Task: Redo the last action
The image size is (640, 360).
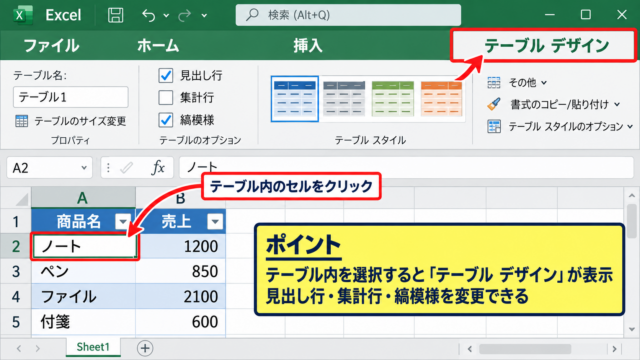Action: pyautogui.click(x=184, y=15)
